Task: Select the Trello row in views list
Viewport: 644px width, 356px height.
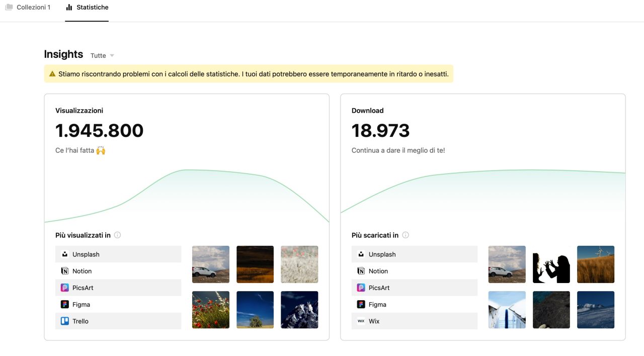Action: coord(118,321)
